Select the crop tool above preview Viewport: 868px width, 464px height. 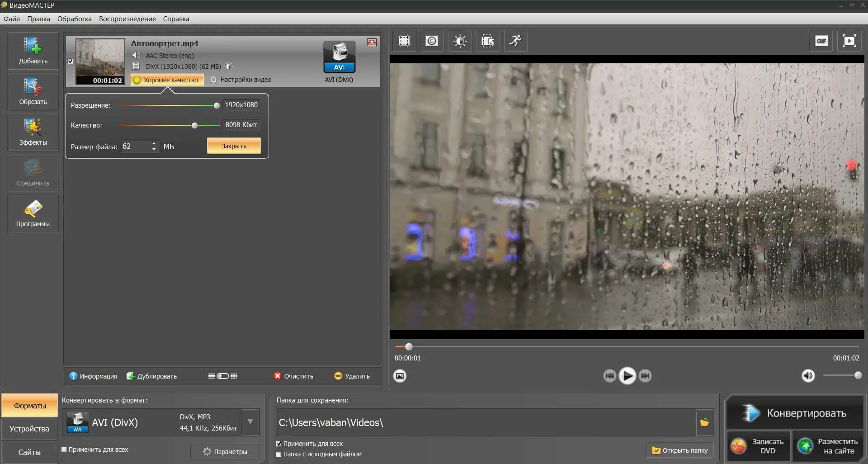(404, 41)
